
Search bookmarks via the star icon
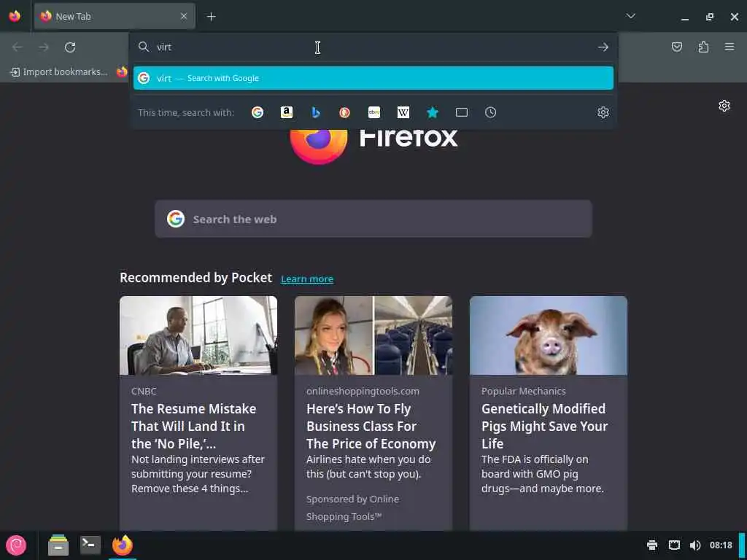pos(432,112)
